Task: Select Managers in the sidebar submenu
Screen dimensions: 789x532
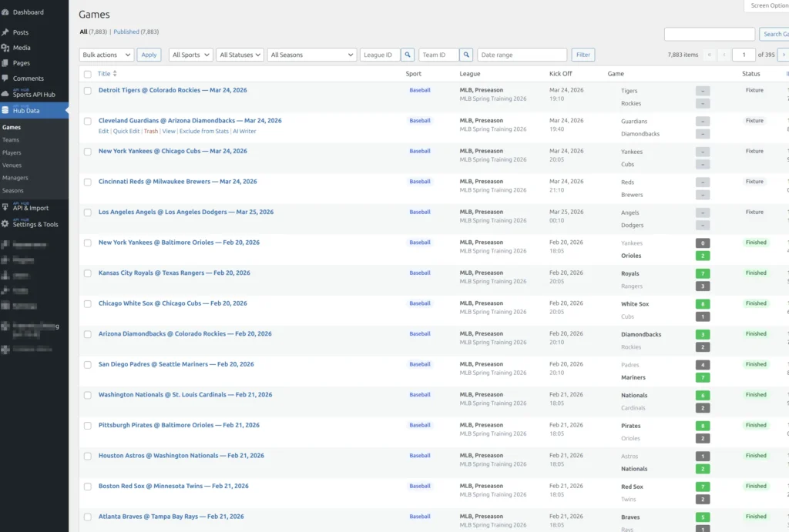Action: pyautogui.click(x=15, y=178)
